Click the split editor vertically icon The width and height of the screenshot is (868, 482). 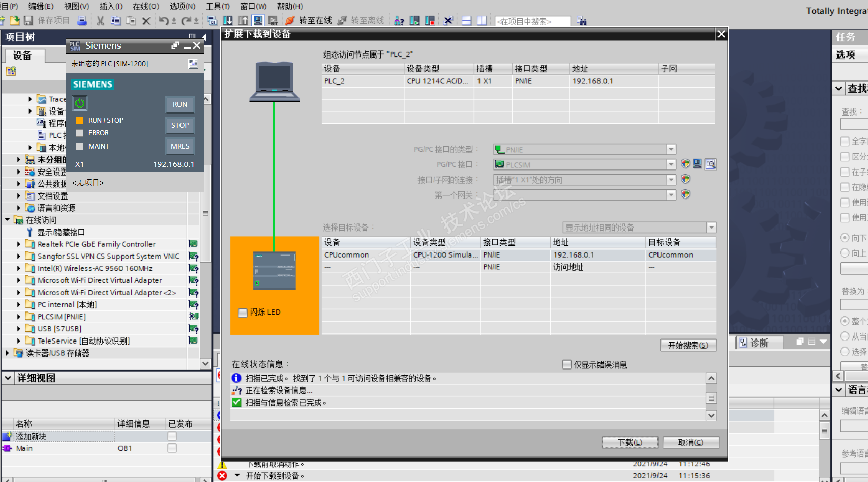coord(482,21)
